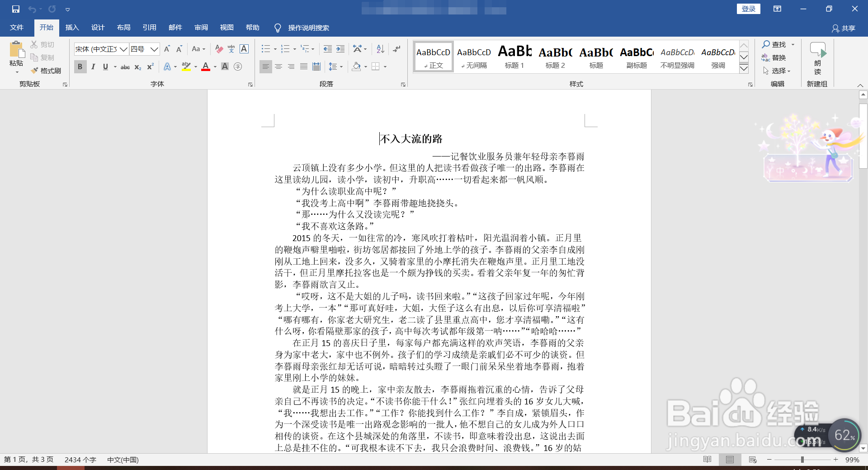Open the phonetic guide (wén) tool

coord(231,49)
